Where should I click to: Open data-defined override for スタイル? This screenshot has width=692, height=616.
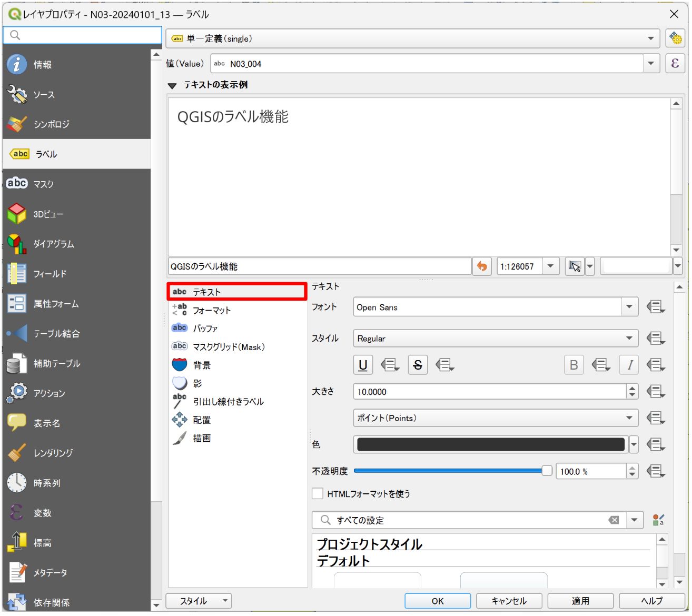656,338
